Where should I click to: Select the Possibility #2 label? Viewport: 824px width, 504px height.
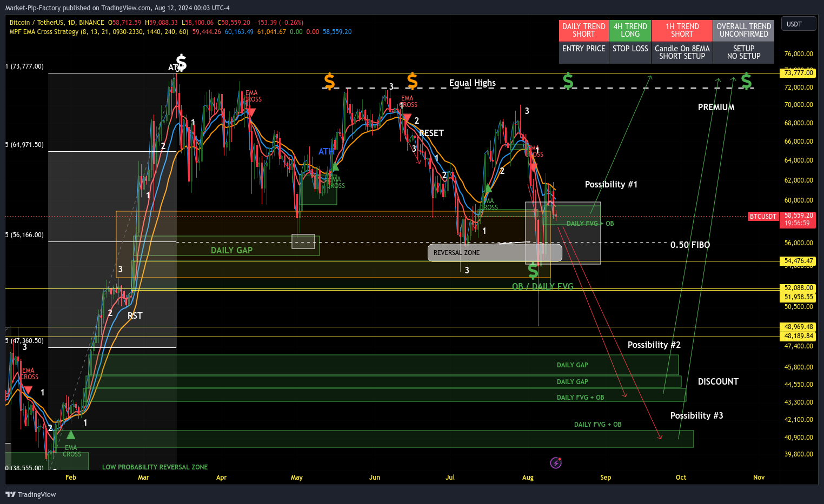(654, 345)
